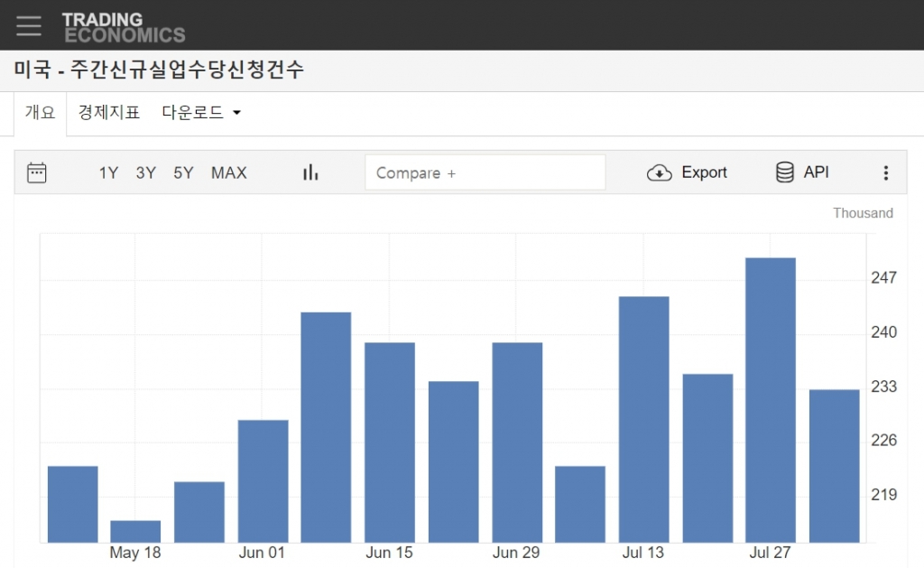Open the 경제지표 tab
The height and width of the screenshot is (568, 924).
[109, 113]
